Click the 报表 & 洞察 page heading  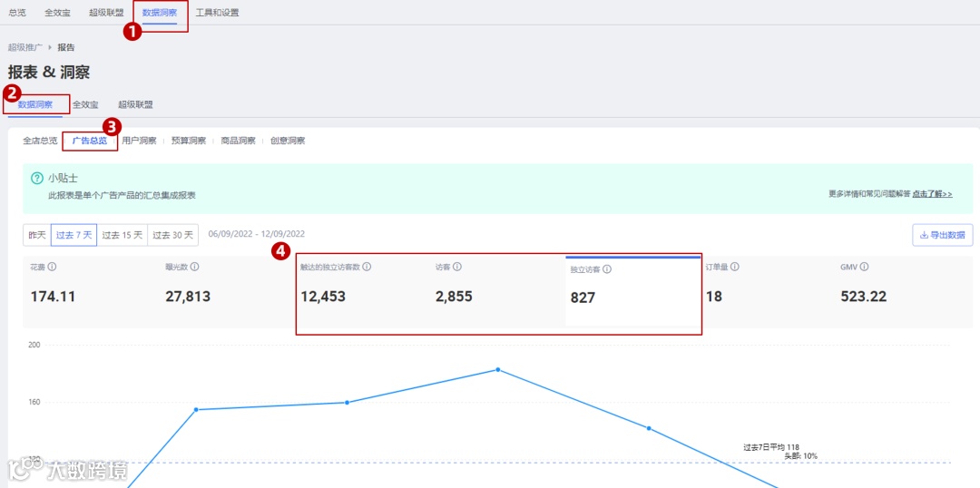pyautogui.click(x=49, y=73)
